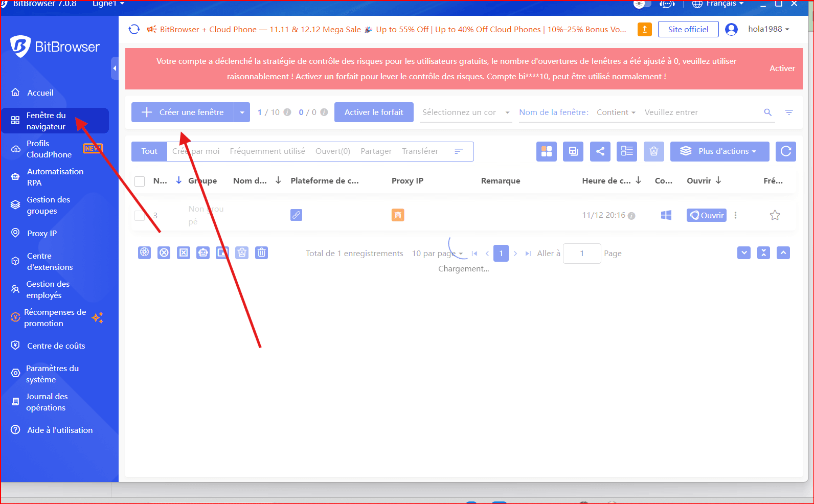Switch to the Partager tab
This screenshot has height=504, width=814.
click(376, 151)
